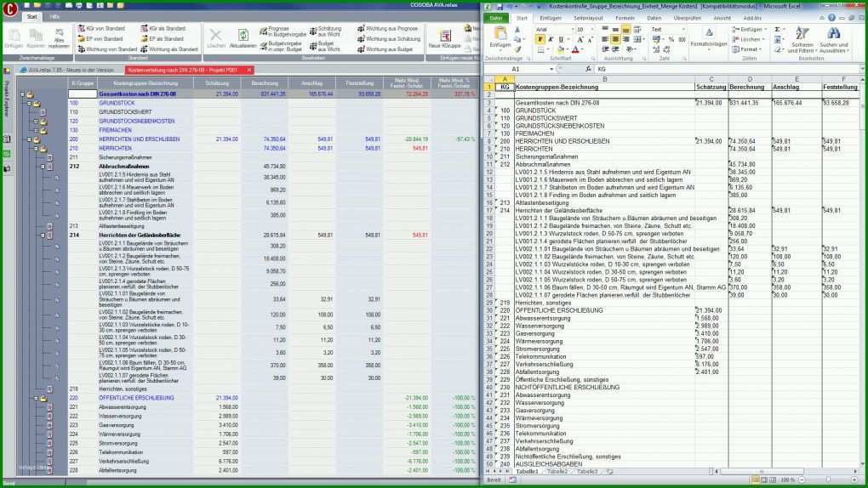Open Excel font size dropdown

[591, 29]
